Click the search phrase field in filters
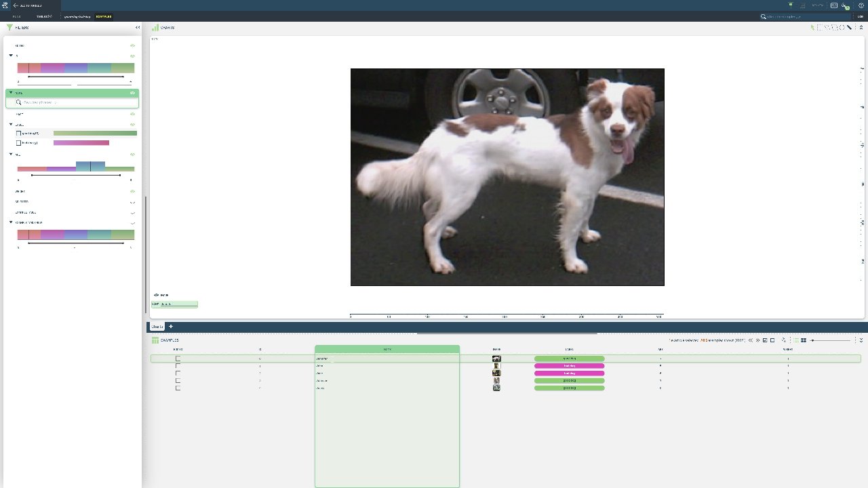 [75, 102]
